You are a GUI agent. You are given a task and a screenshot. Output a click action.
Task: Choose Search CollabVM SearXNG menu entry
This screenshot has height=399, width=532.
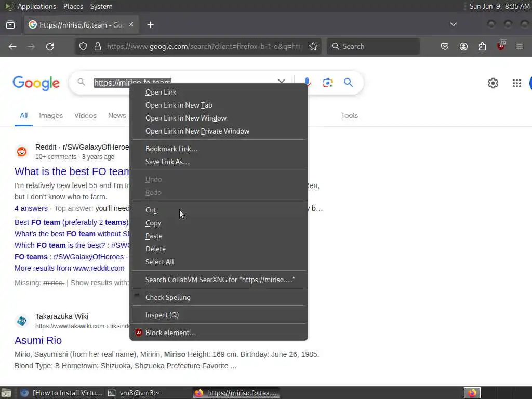[219, 280]
